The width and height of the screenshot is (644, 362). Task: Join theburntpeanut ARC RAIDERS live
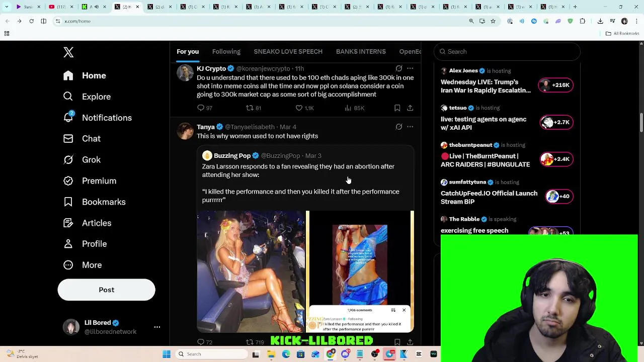coord(485,160)
